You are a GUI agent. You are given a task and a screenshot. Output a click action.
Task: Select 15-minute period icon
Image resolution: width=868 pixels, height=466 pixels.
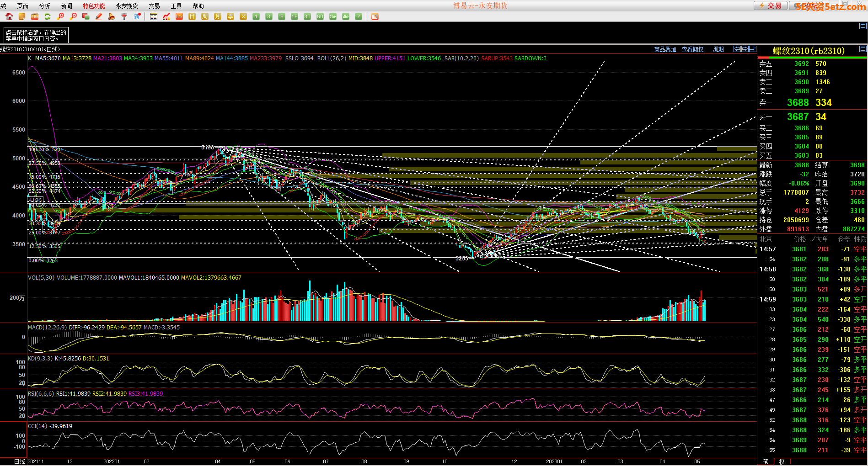coord(295,16)
